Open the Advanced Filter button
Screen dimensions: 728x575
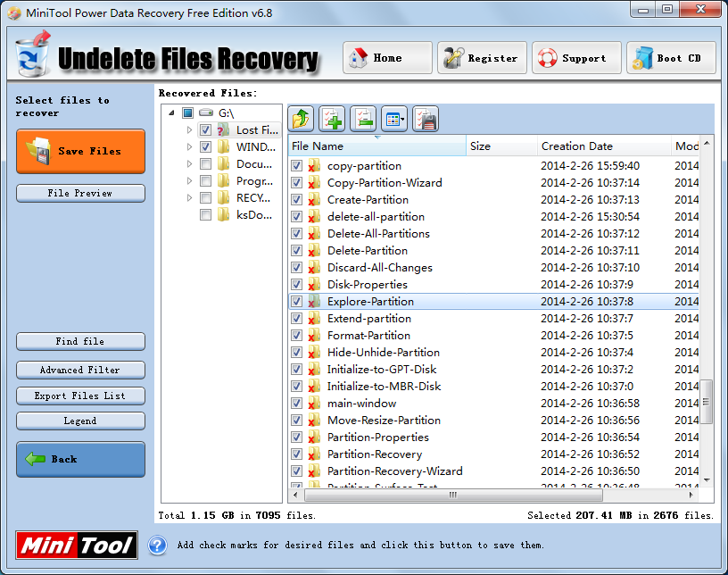81,370
